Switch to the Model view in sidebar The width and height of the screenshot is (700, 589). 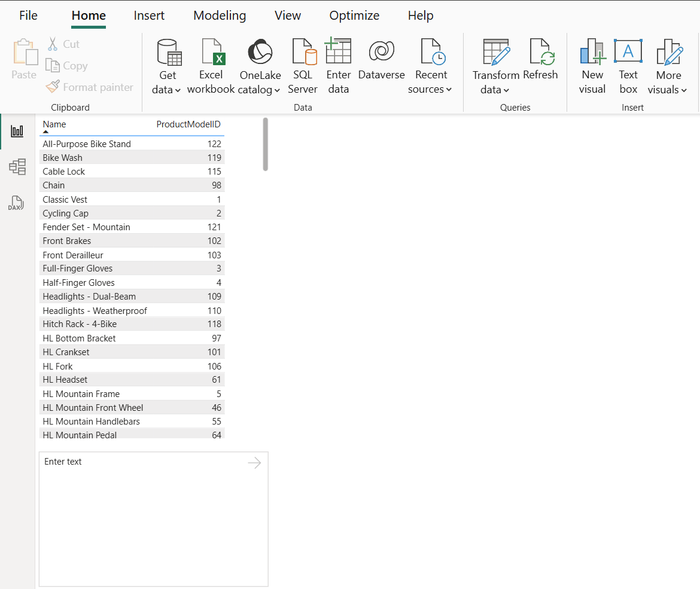click(17, 167)
